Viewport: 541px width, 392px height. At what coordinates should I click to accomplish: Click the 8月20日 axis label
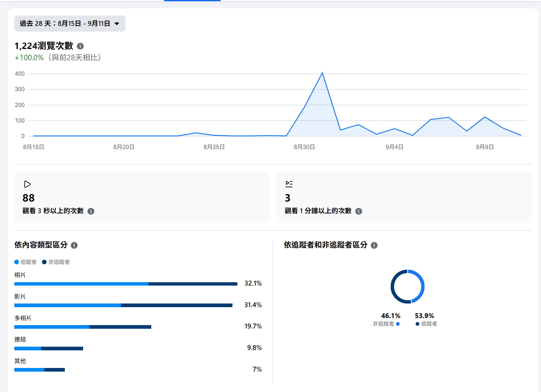124,147
